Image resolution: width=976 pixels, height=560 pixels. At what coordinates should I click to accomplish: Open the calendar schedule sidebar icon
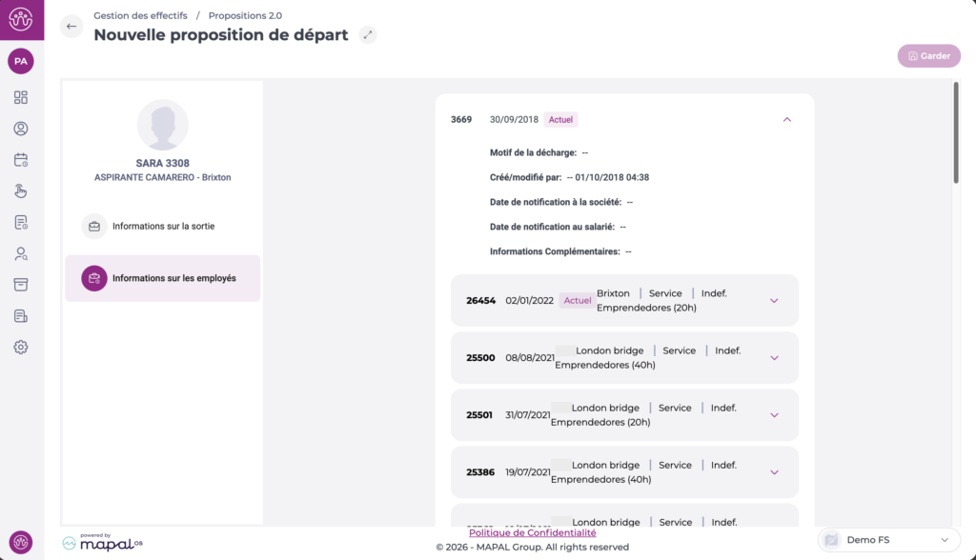(21, 160)
